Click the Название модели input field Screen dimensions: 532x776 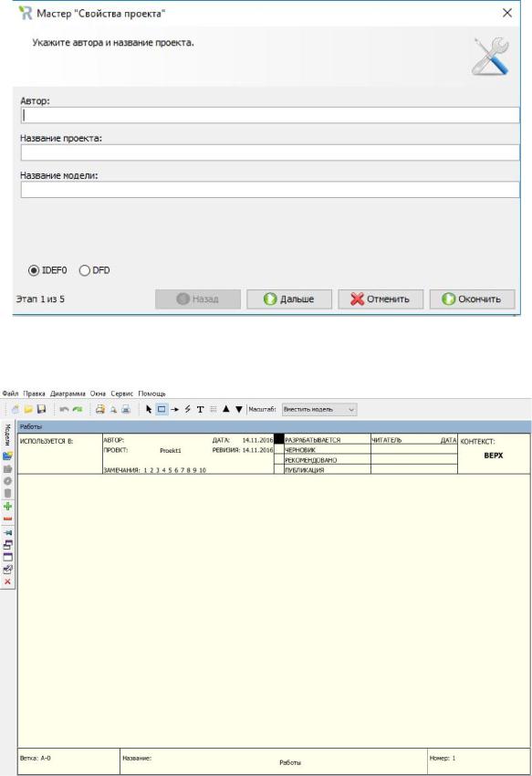pos(270,190)
